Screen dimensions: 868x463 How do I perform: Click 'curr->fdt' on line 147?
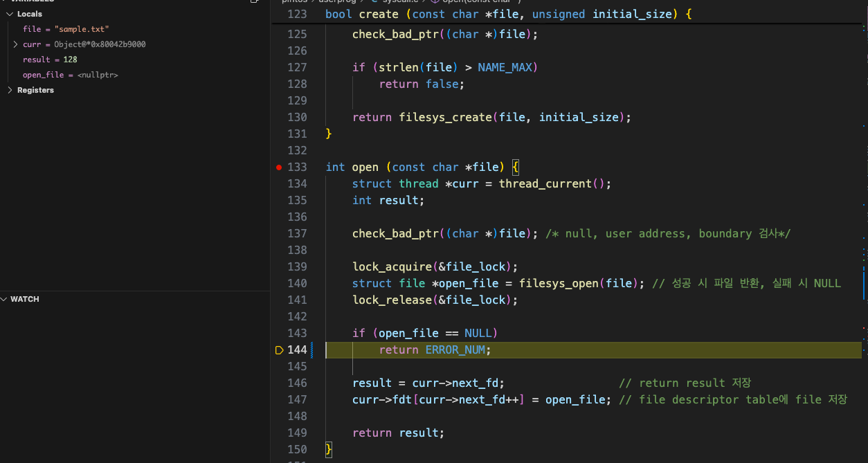pyautogui.click(x=382, y=399)
